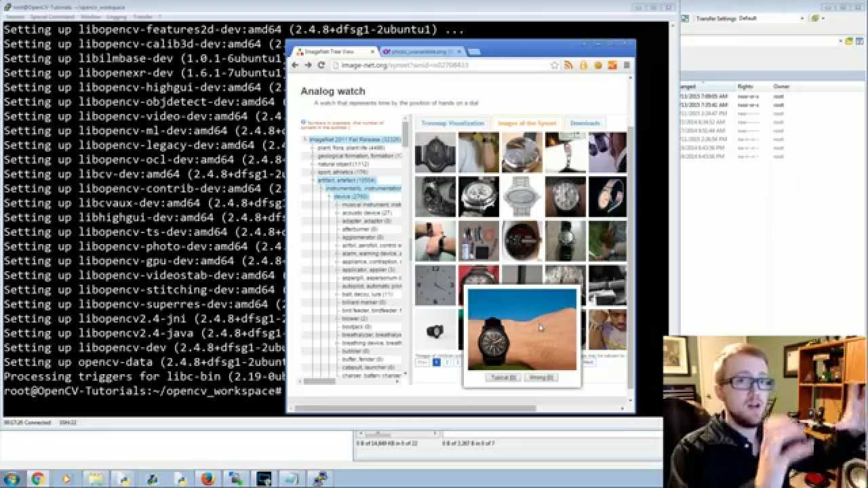The width and height of the screenshot is (868, 488).
Task: Reload the image-net.org page
Action: [321, 65]
